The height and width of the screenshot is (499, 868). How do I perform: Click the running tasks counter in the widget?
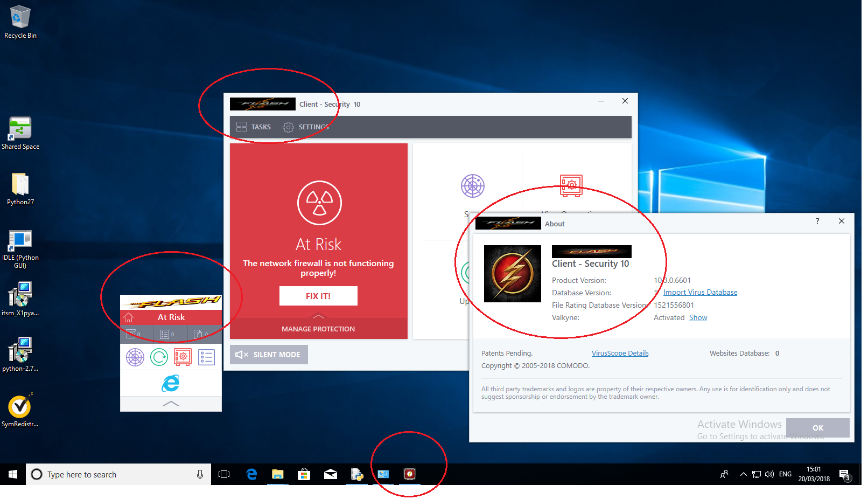167,334
